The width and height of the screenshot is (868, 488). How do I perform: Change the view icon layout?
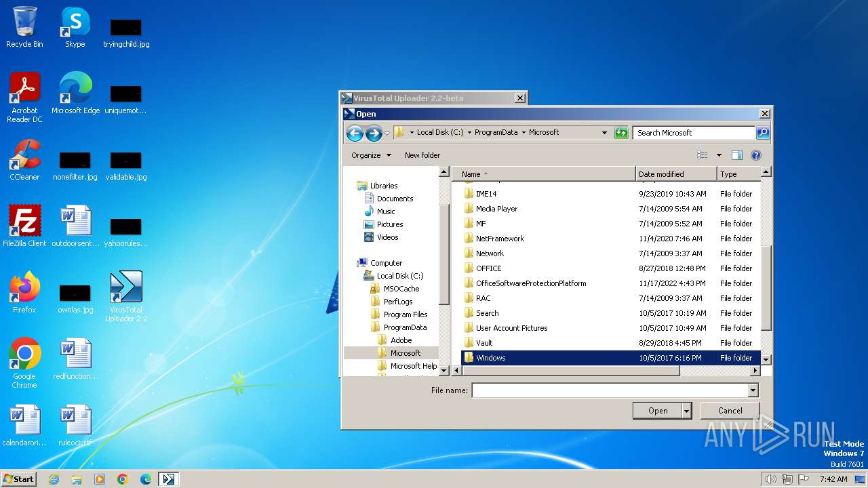tap(703, 155)
